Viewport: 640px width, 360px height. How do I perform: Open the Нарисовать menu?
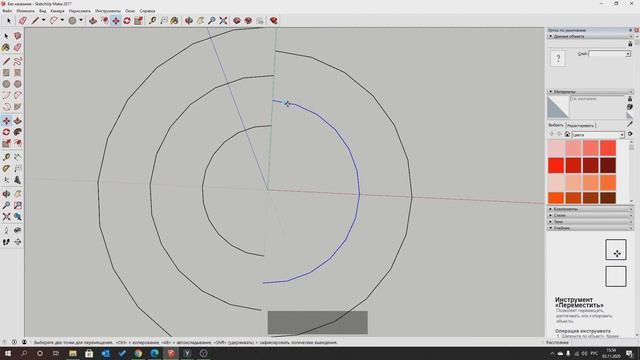click(80, 11)
